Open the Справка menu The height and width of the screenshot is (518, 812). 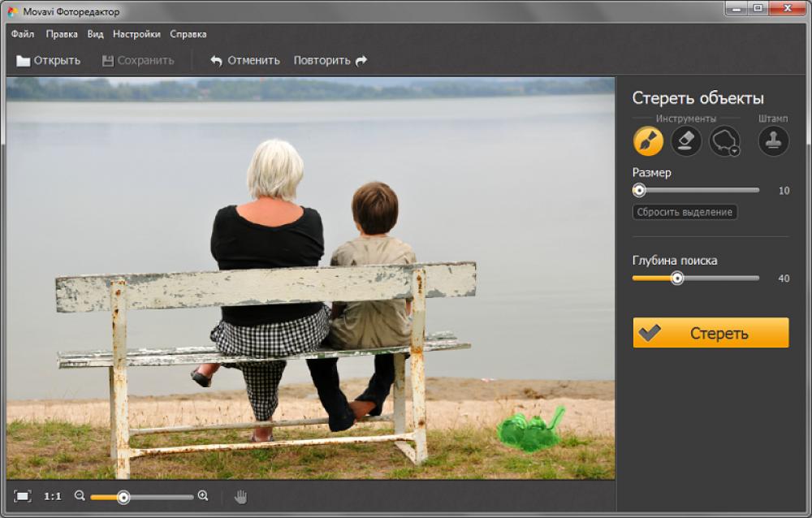point(188,34)
